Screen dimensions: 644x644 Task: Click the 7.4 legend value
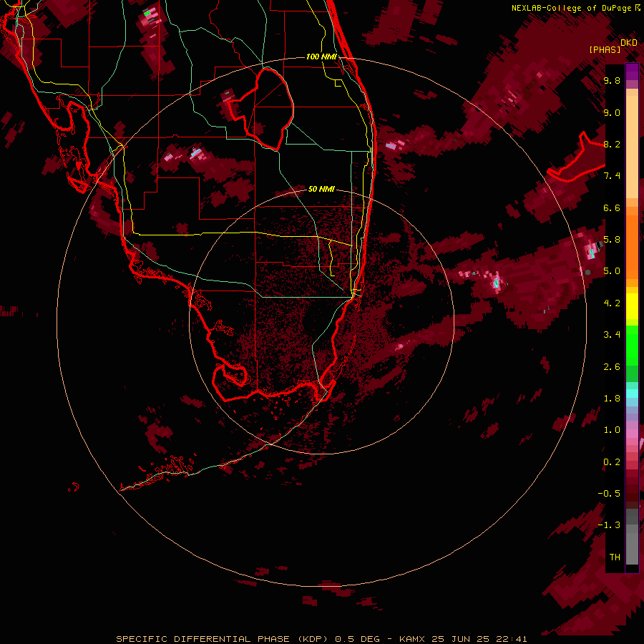tap(612, 176)
